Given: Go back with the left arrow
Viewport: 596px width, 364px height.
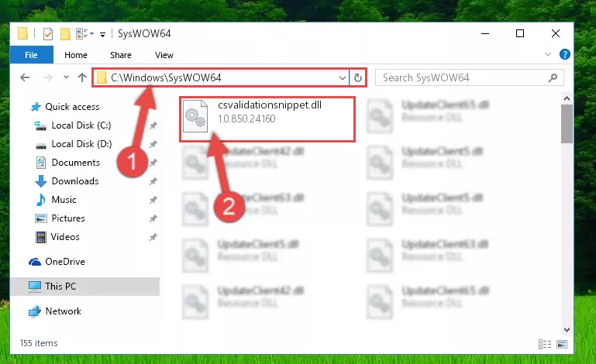Looking at the screenshot, I should click(x=25, y=77).
